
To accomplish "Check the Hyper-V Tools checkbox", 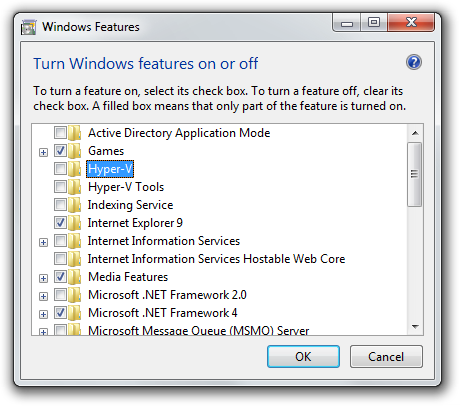I will (60, 187).
